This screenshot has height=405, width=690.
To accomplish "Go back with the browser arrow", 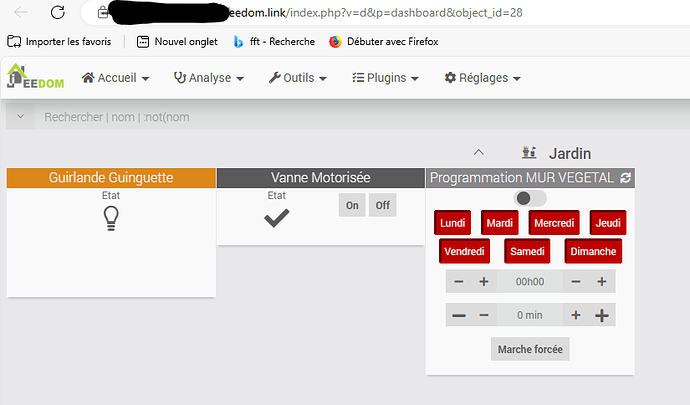I will point(21,12).
